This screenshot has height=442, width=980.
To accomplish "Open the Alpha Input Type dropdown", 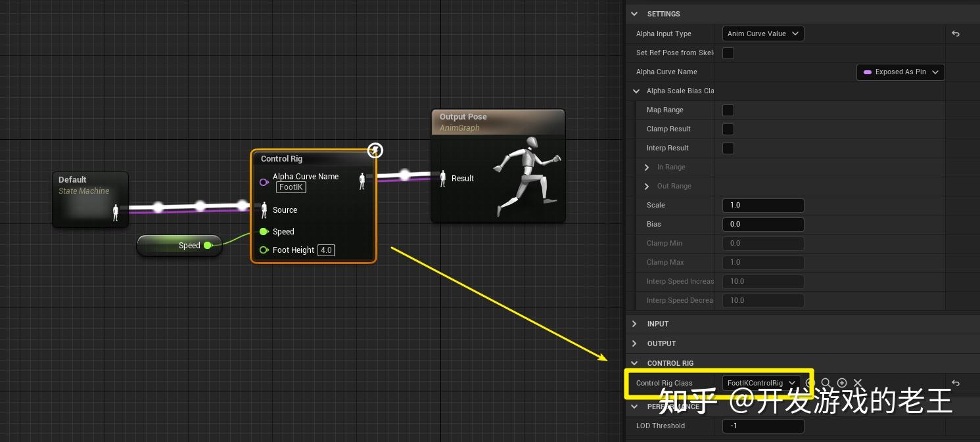I will tap(762, 33).
